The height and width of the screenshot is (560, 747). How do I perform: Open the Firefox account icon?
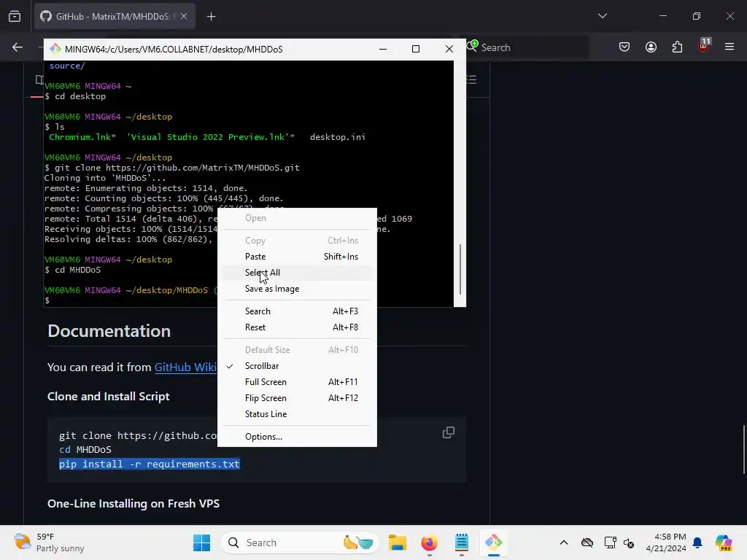click(651, 47)
